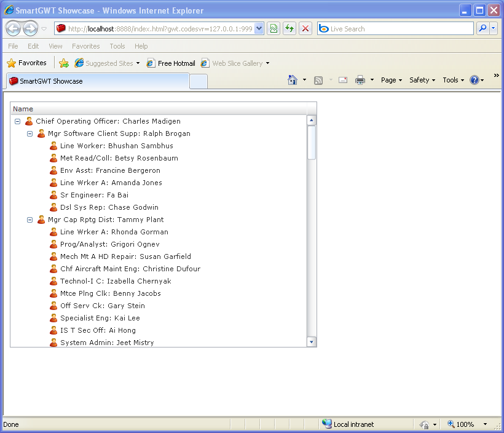
Task: Click the RSS Feeds icon
Action: pyautogui.click(x=318, y=80)
